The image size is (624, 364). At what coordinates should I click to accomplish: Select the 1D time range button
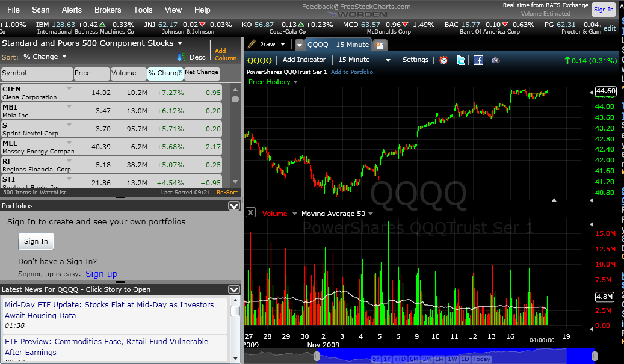(465, 359)
